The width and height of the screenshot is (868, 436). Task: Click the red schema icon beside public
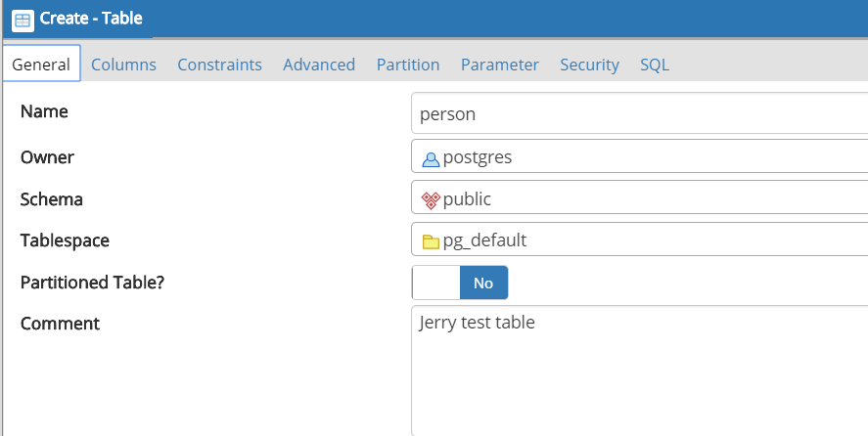pos(431,200)
